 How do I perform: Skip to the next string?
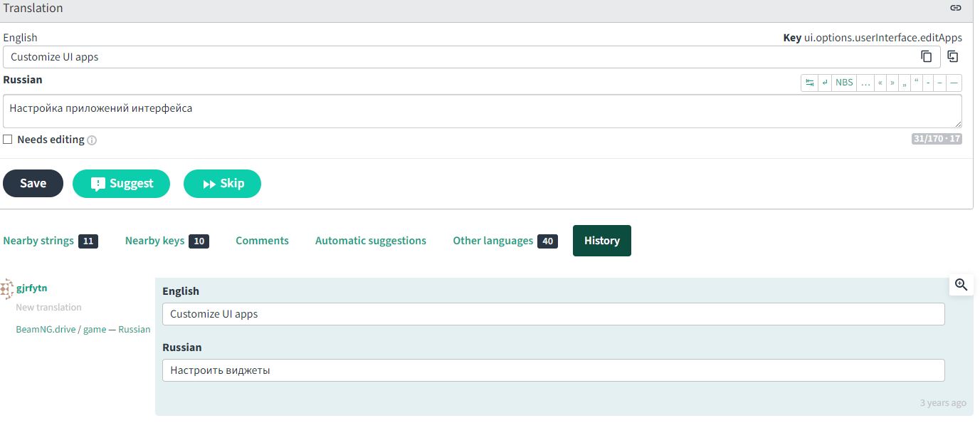222,183
